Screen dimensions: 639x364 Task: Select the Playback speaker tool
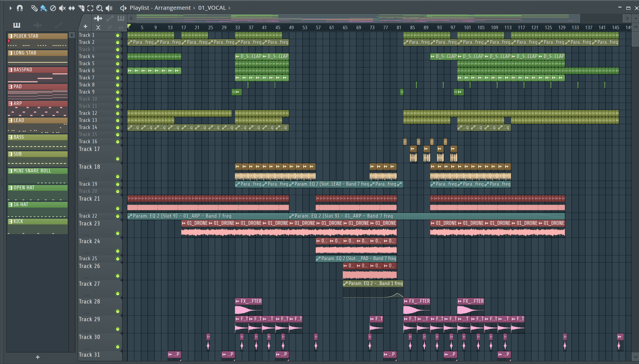point(109,8)
